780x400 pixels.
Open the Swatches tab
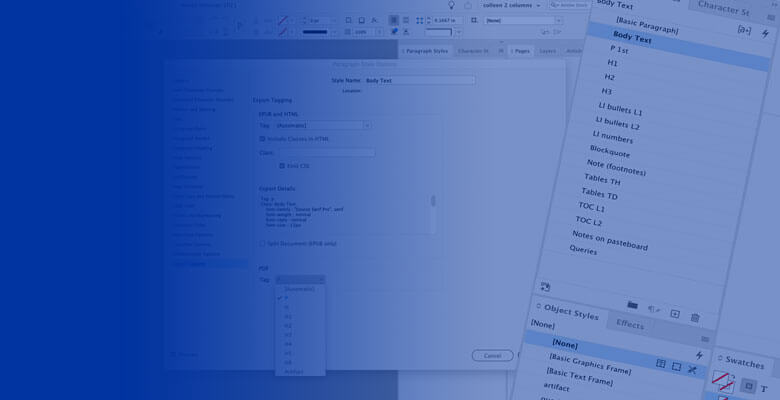point(744,362)
